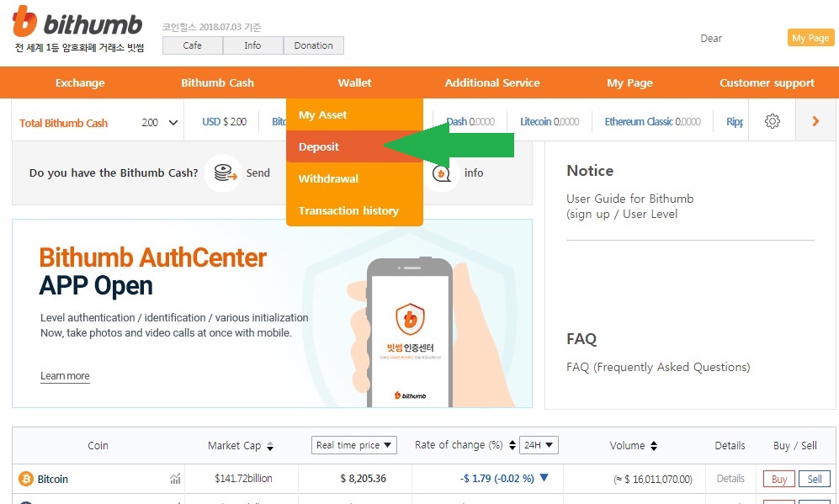The width and height of the screenshot is (839, 504).
Task: Click the info speech bubble icon
Action: (x=442, y=172)
